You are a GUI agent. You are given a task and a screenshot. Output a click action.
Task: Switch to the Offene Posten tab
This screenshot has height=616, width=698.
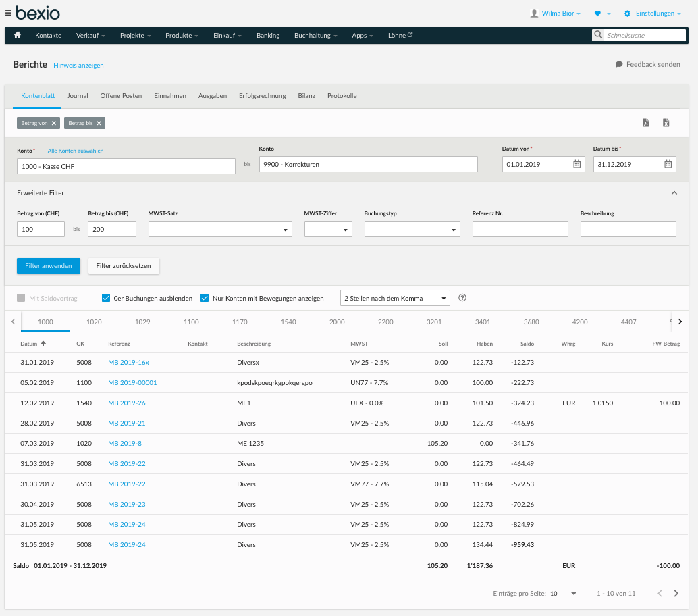[x=121, y=95]
